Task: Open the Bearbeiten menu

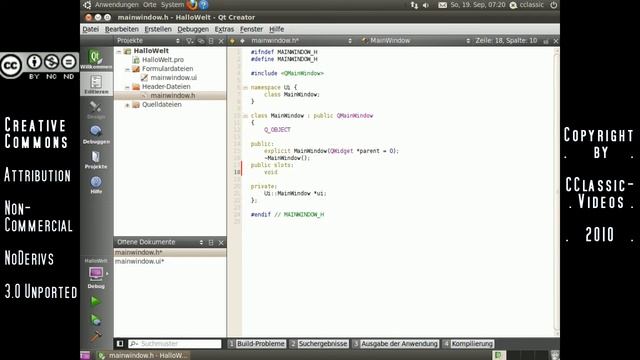Action: (x=122, y=29)
